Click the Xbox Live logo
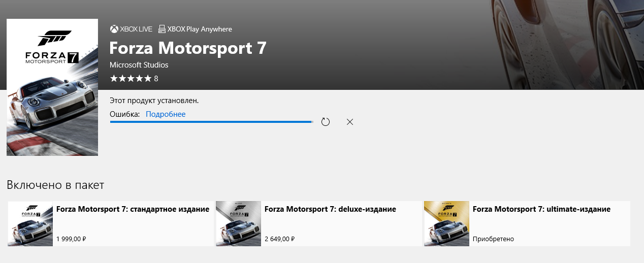 click(x=131, y=29)
